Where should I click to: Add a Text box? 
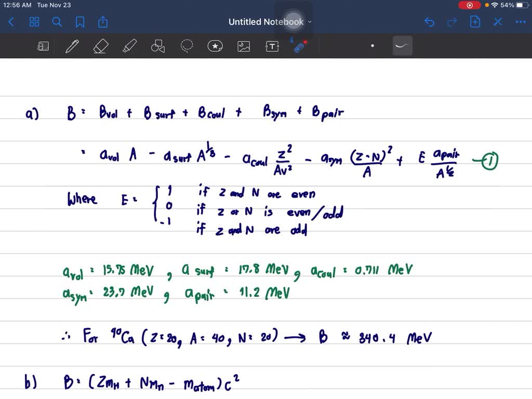point(272,46)
